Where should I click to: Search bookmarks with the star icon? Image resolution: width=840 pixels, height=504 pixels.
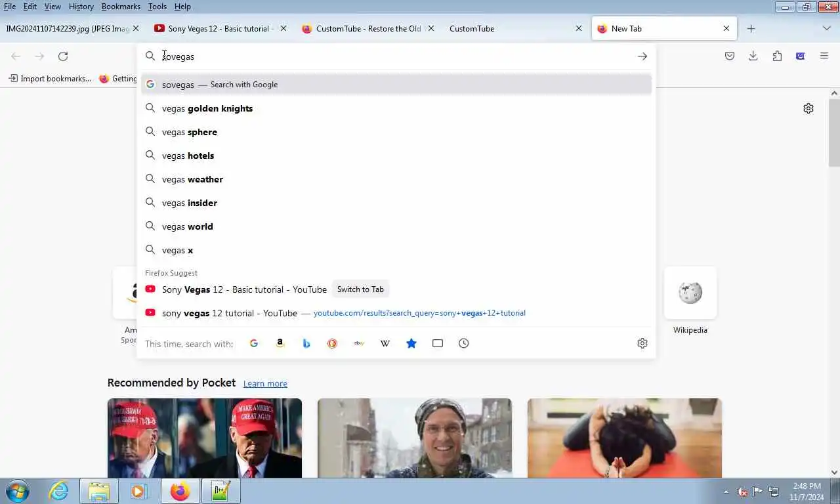pos(411,343)
